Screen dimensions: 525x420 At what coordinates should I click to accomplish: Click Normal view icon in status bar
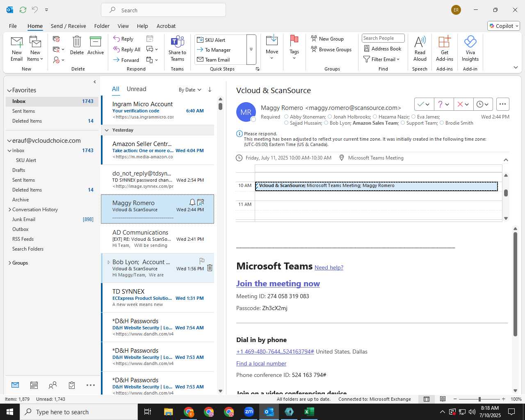click(x=427, y=399)
